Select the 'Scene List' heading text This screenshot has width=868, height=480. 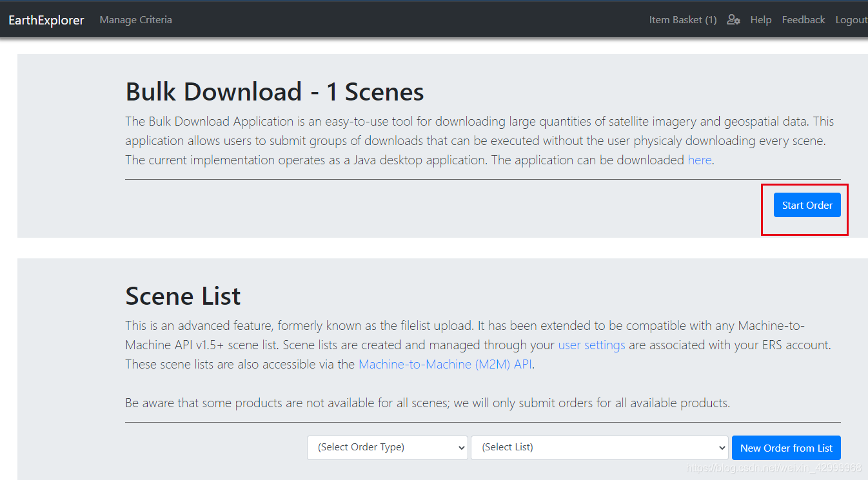point(183,296)
